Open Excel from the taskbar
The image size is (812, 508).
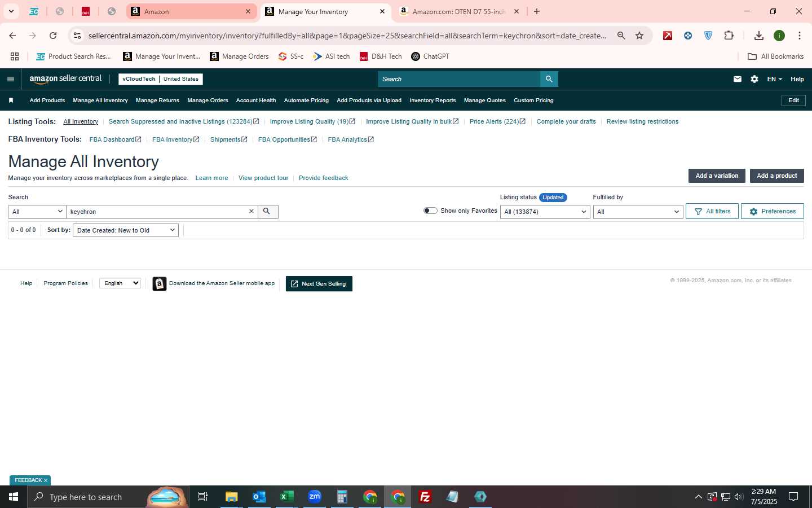pyautogui.click(x=286, y=497)
